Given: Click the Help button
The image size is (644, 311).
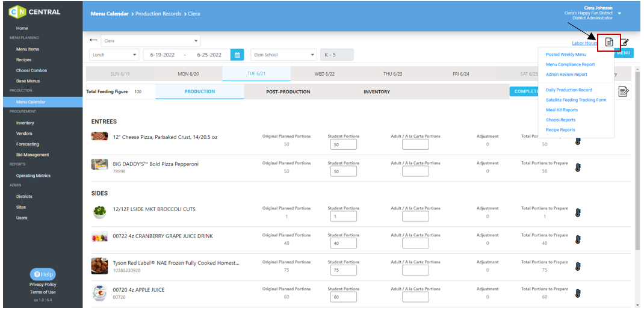Looking at the screenshot, I should tap(43, 274).
